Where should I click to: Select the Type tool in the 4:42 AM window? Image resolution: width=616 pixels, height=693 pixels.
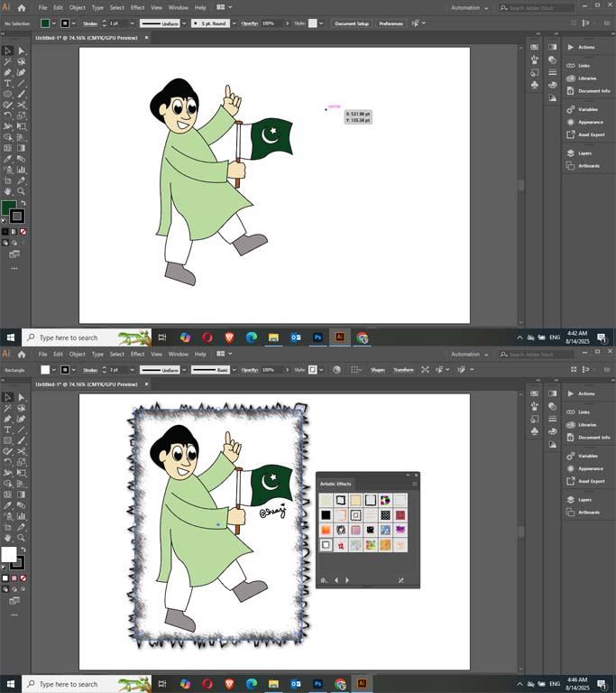pos(7,83)
